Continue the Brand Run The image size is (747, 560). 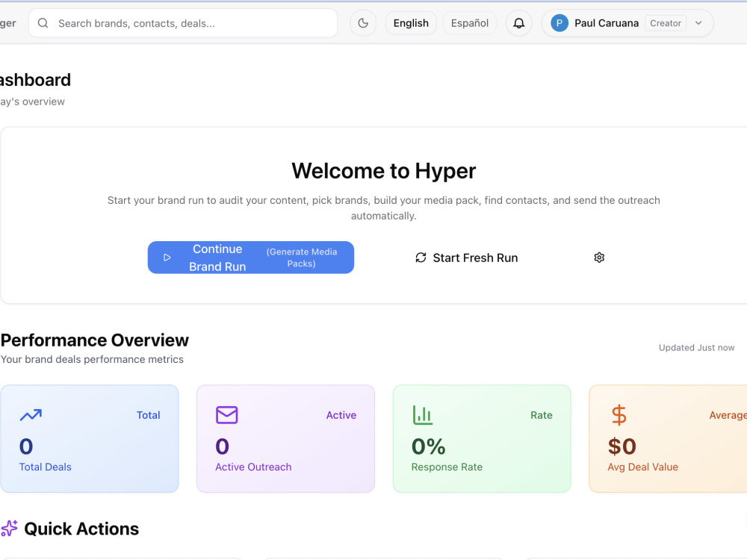pyautogui.click(x=250, y=258)
